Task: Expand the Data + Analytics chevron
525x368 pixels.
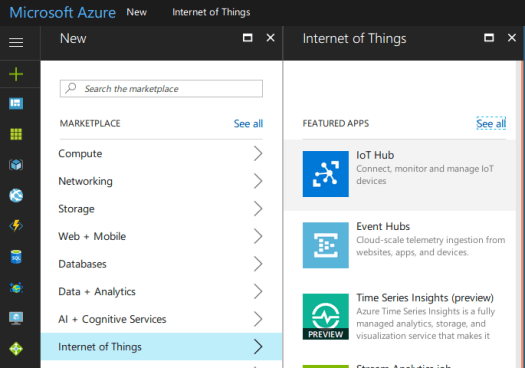Action: tap(258, 291)
